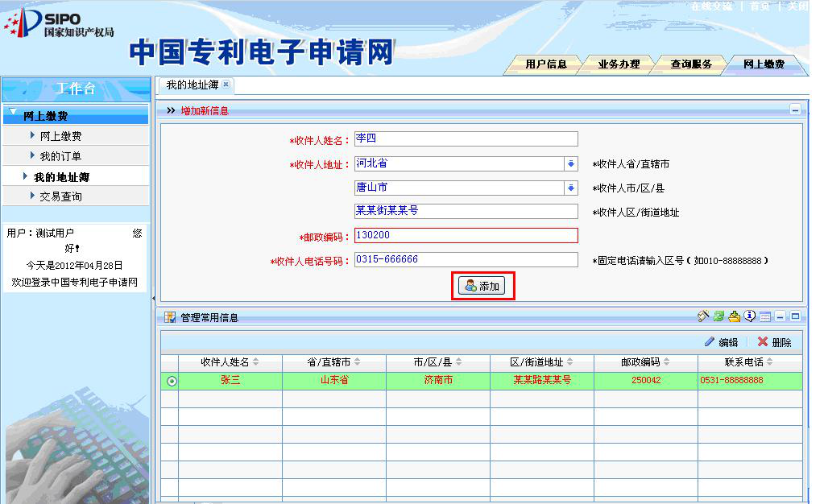Click the table view icon in panel header
This screenshot has height=504, width=824.
[764, 317]
